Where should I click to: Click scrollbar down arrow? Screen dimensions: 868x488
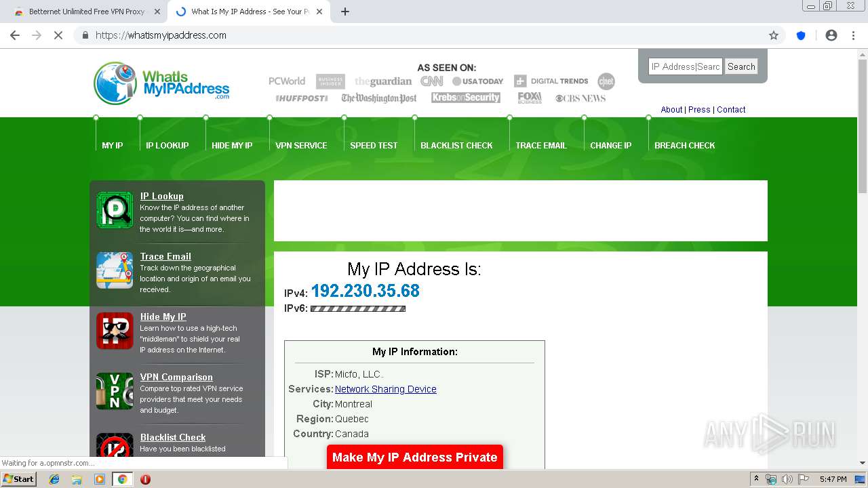pyautogui.click(x=863, y=464)
